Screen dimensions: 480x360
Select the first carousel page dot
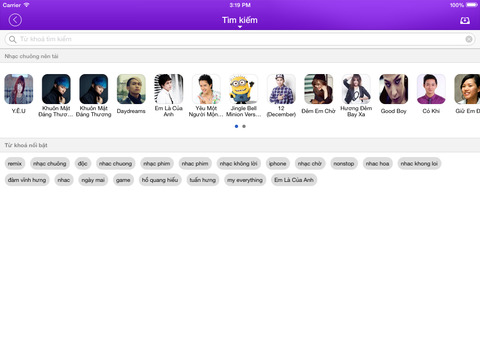[x=236, y=126]
